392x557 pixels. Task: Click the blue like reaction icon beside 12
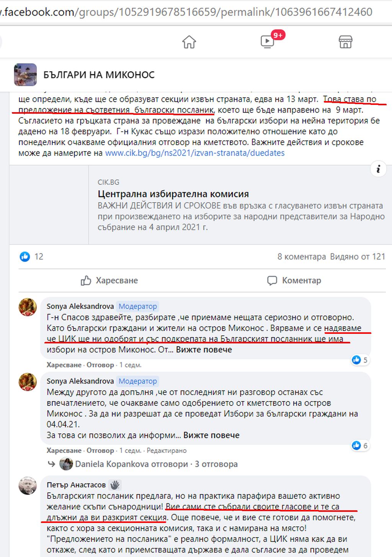(x=25, y=256)
